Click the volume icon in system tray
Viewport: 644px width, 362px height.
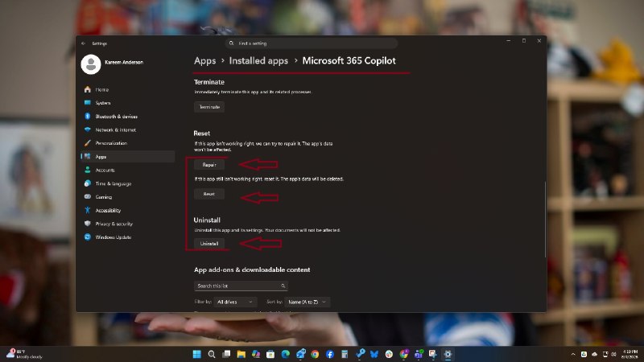pyautogui.click(x=614, y=354)
